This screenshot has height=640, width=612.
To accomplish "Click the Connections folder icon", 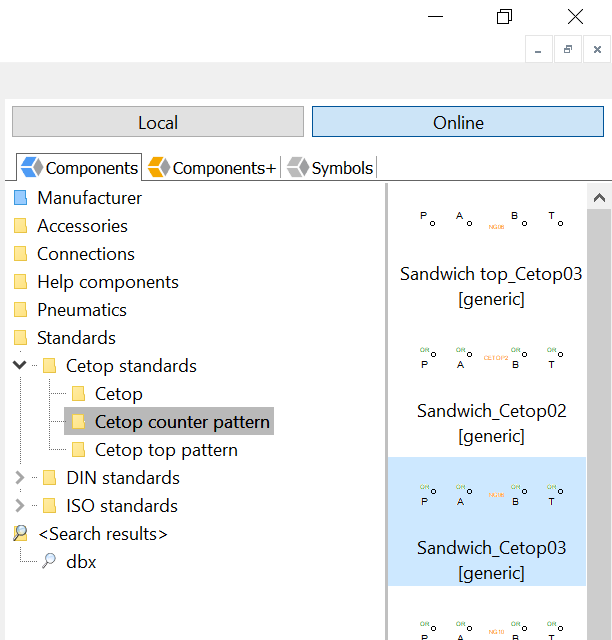I will click(x=20, y=253).
